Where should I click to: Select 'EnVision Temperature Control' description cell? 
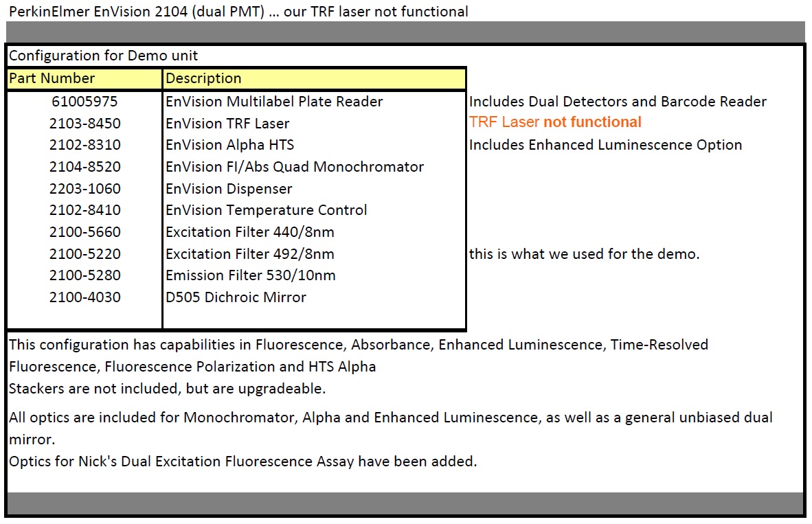coord(266,210)
